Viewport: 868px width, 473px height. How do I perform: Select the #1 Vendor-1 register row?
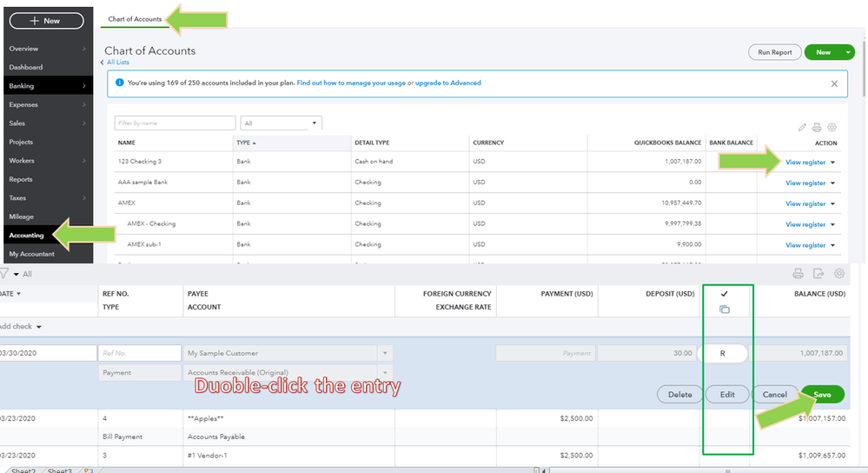click(425, 456)
